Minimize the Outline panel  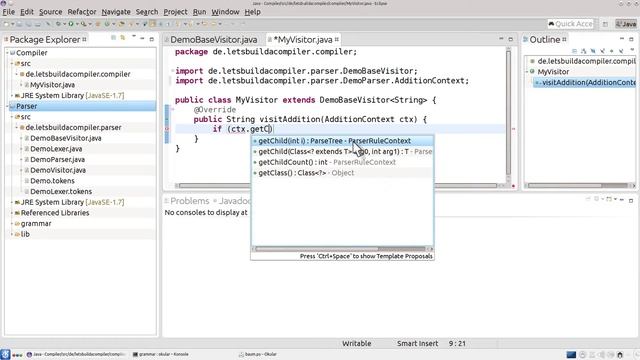pos(622,39)
